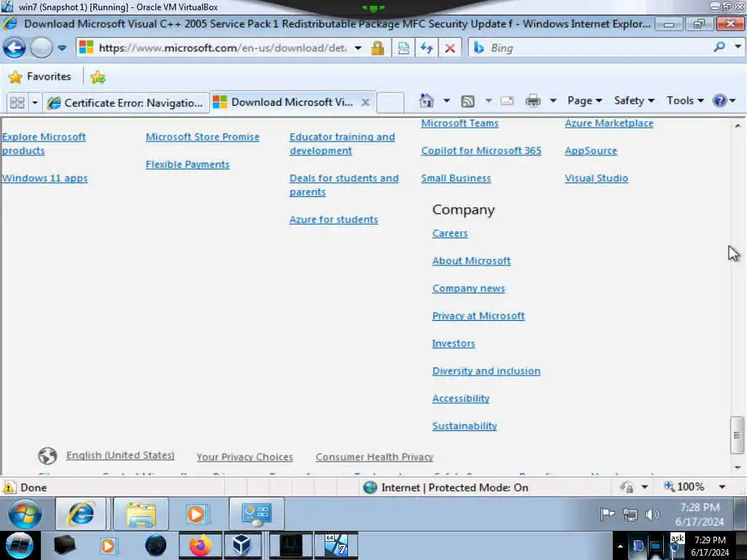Open Firefox from host taskbar

pos(201,545)
